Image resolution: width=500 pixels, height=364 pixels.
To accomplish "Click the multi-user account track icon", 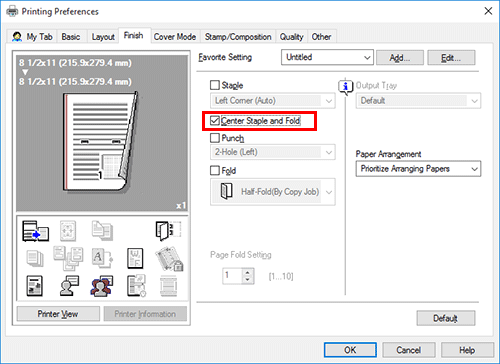I will [x=102, y=286].
